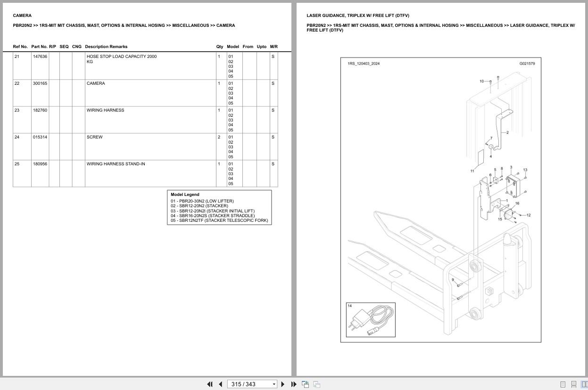Click the Ref No. column header
This screenshot has width=588, height=390.
[20, 47]
